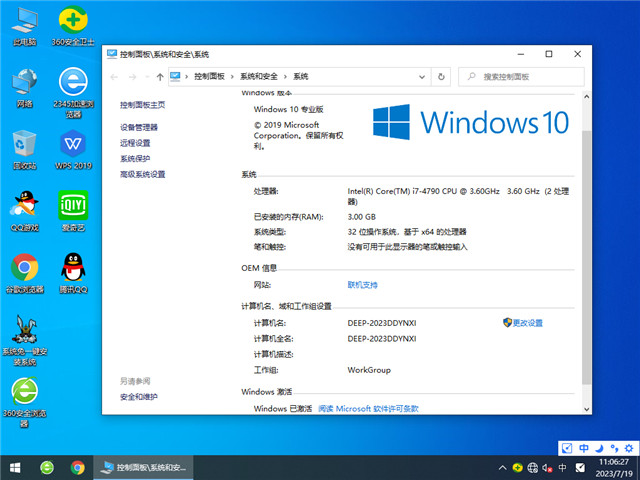Open taskbar clock showing 11:06:27
This screenshot has width=640, height=480.
614,468
